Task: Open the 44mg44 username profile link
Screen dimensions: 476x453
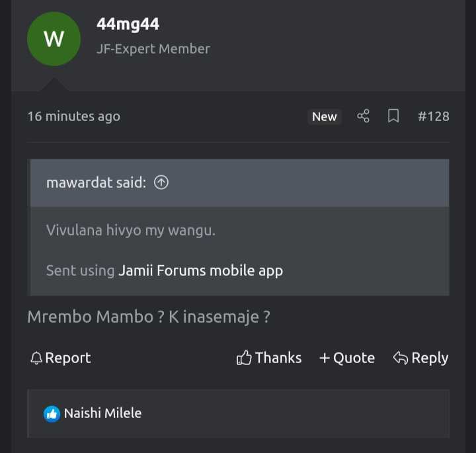Action: pyautogui.click(x=128, y=24)
